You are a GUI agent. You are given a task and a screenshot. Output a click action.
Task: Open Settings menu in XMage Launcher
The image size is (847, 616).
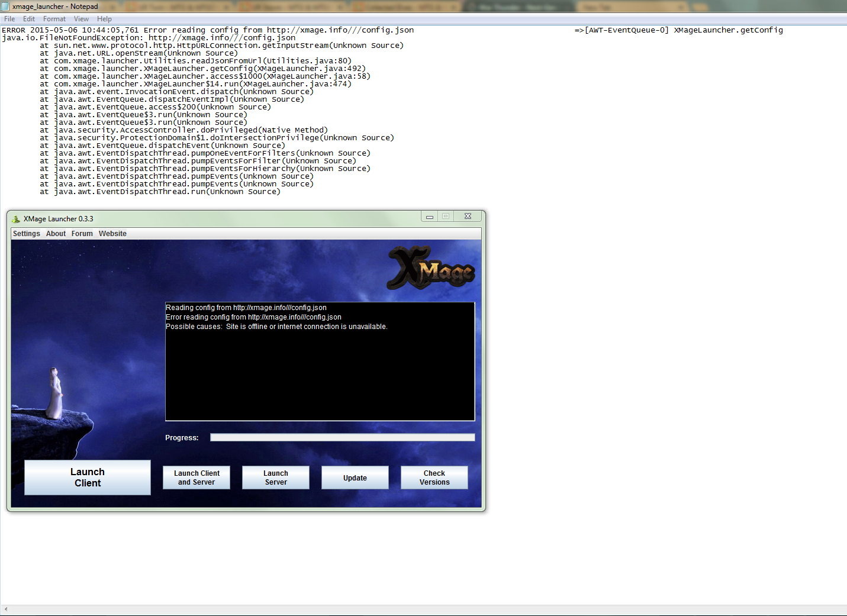(27, 234)
